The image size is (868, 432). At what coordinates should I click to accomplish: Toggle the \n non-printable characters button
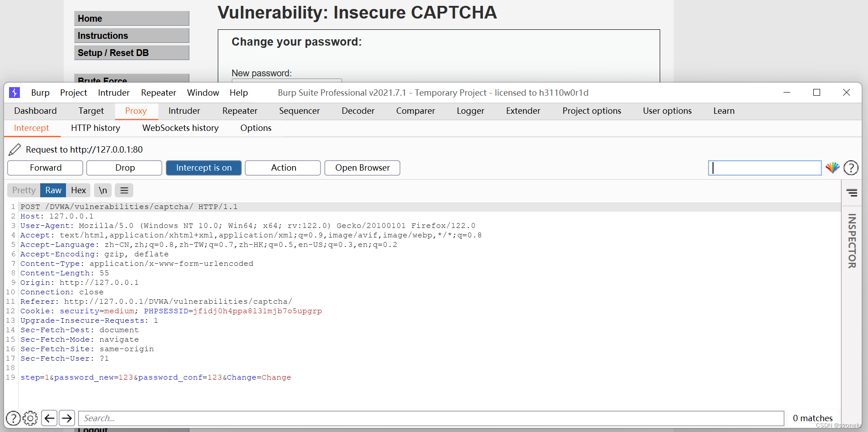coord(103,190)
